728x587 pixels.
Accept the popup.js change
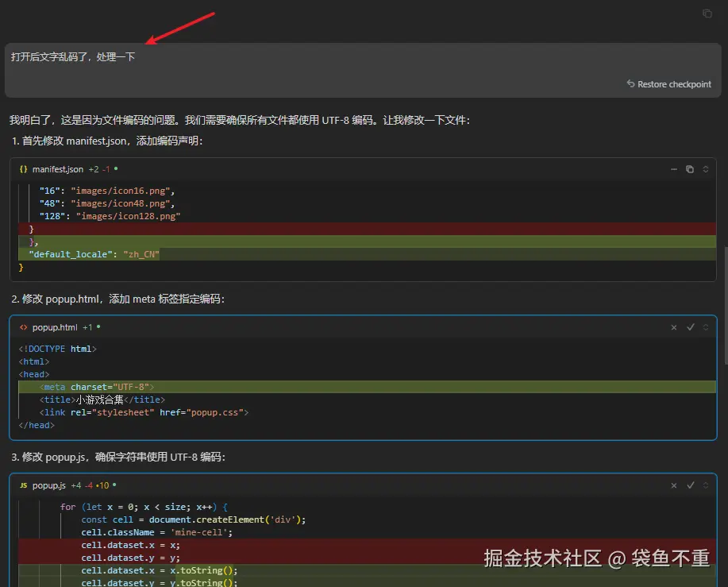pyautogui.click(x=691, y=485)
